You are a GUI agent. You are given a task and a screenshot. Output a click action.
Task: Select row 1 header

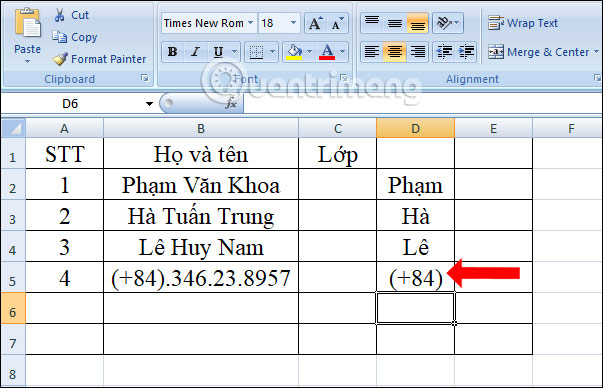[x=13, y=154]
